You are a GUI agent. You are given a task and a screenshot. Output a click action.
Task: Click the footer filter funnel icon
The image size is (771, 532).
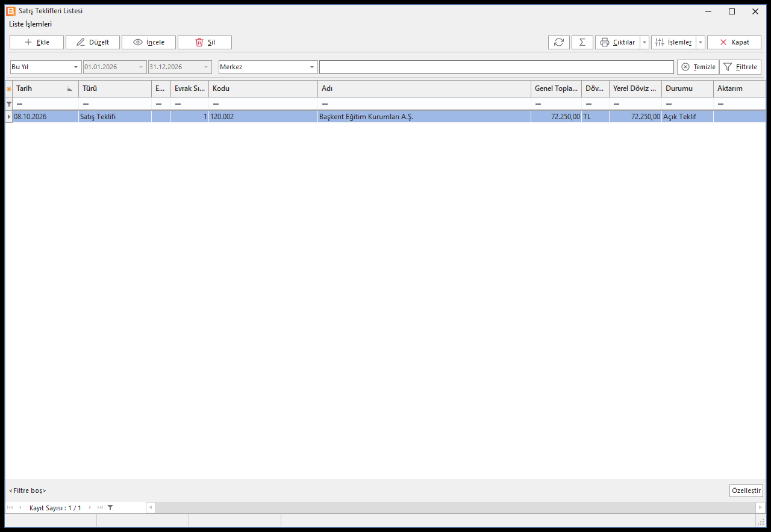110,507
